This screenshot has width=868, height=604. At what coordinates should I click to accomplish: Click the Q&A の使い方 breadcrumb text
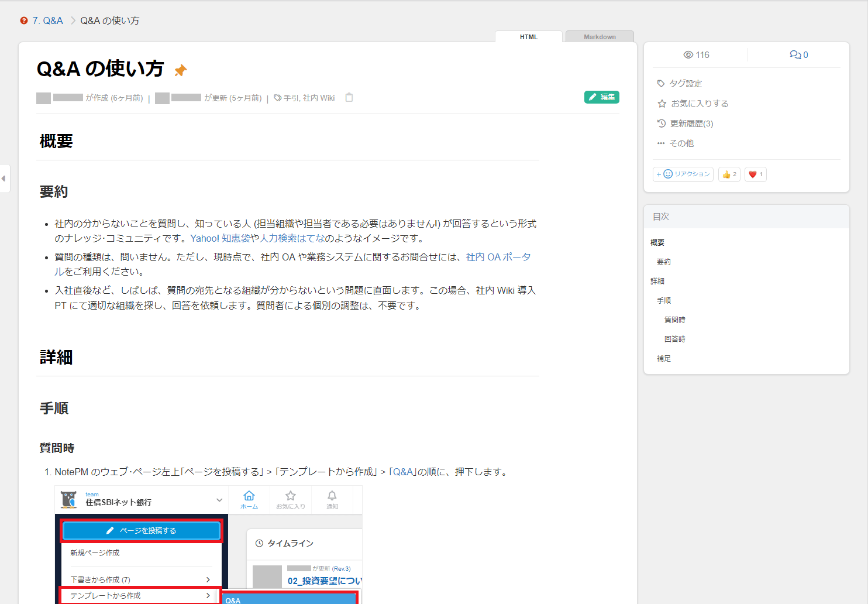[110, 20]
